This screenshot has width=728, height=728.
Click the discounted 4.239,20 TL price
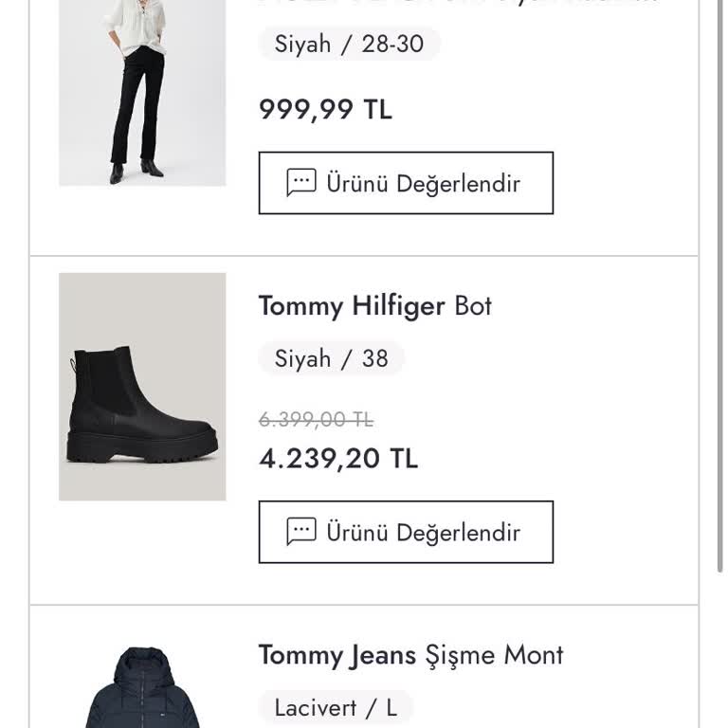(x=338, y=459)
